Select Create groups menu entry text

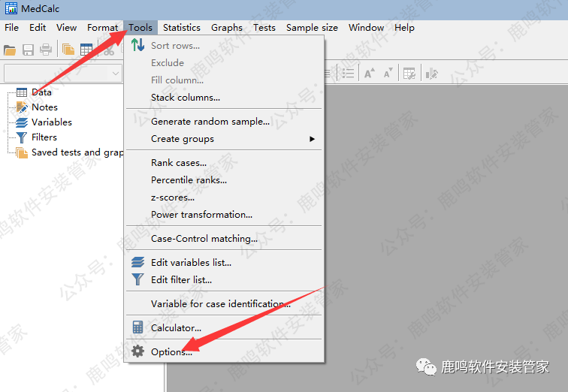[183, 139]
